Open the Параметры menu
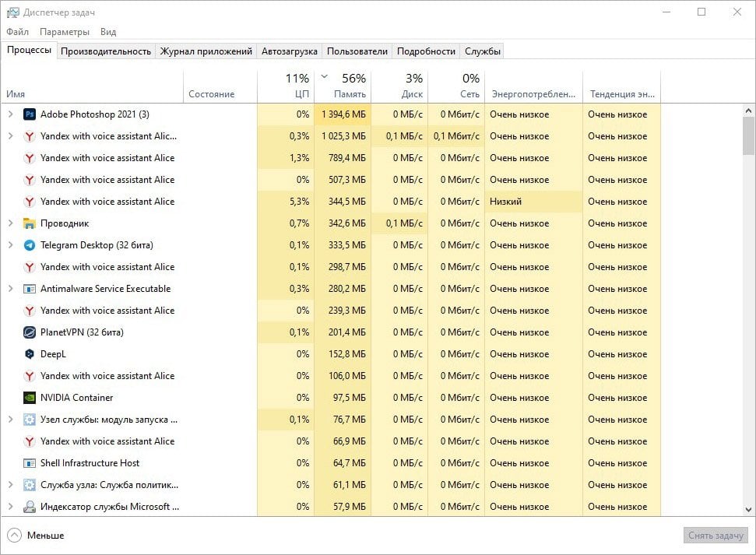The width and height of the screenshot is (756, 555). 65,32
